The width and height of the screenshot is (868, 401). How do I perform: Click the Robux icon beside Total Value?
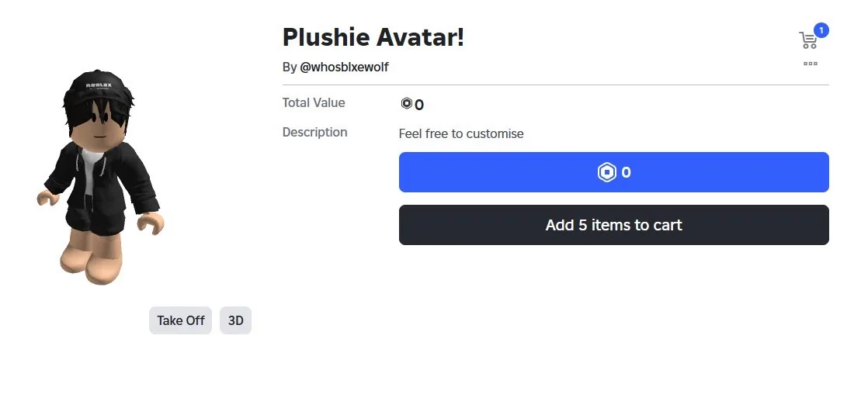click(x=406, y=104)
